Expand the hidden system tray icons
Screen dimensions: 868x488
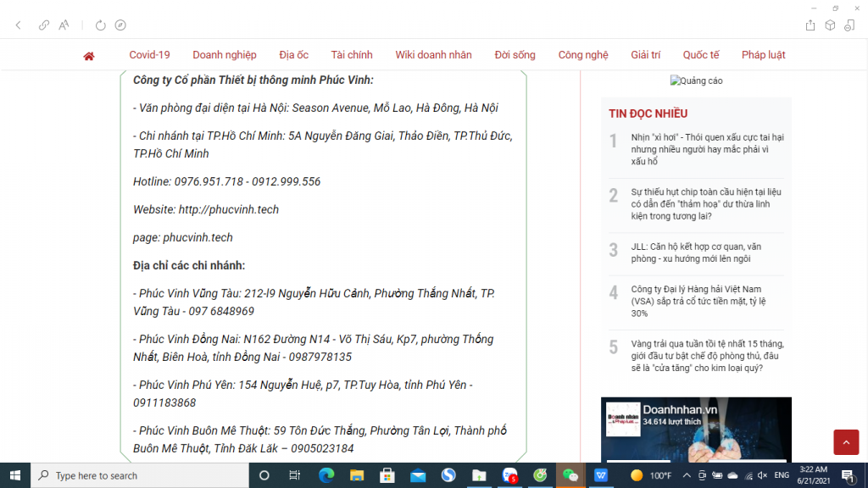[x=687, y=475]
